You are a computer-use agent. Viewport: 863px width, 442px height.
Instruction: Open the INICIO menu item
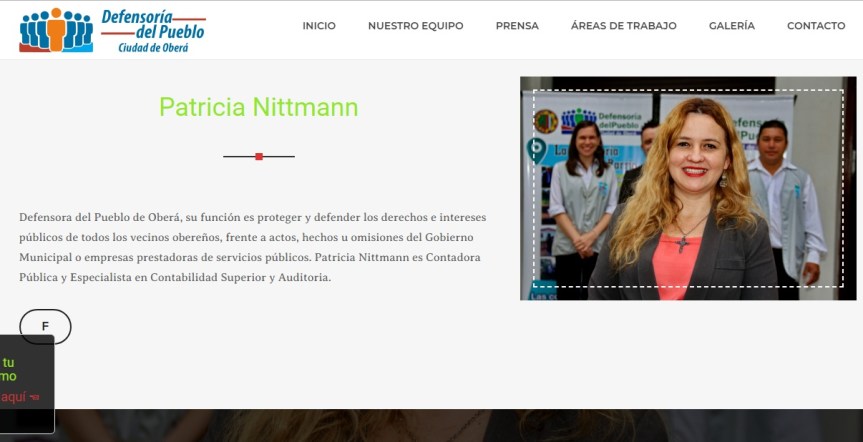[x=319, y=26]
